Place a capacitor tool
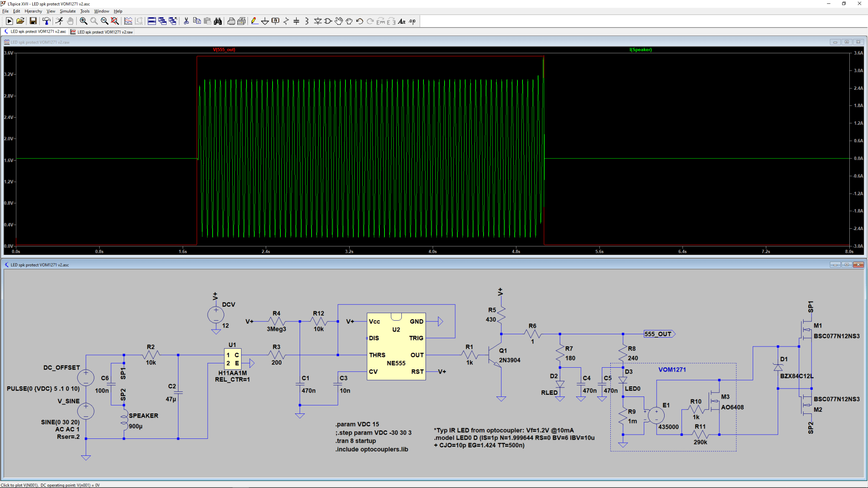Viewport: 868px width, 488px height. coord(297,21)
